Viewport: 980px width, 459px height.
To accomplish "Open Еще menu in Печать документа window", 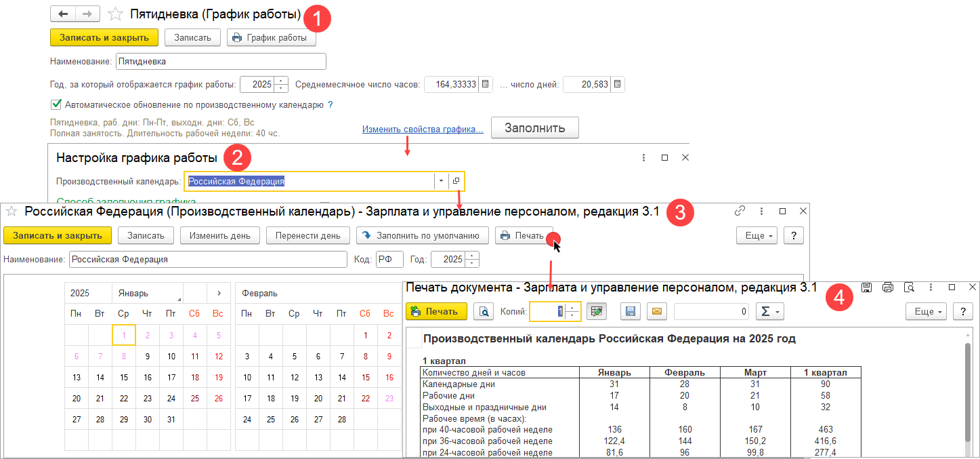I will point(926,311).
